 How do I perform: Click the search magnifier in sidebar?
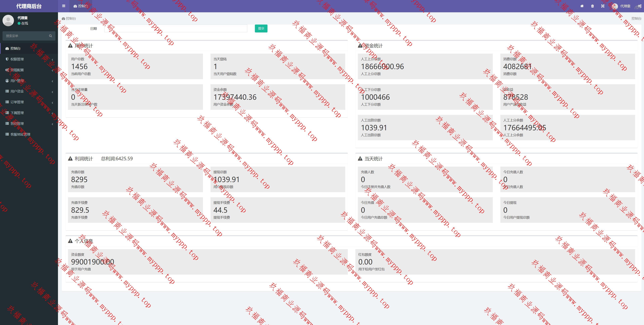tap(51, 36)
